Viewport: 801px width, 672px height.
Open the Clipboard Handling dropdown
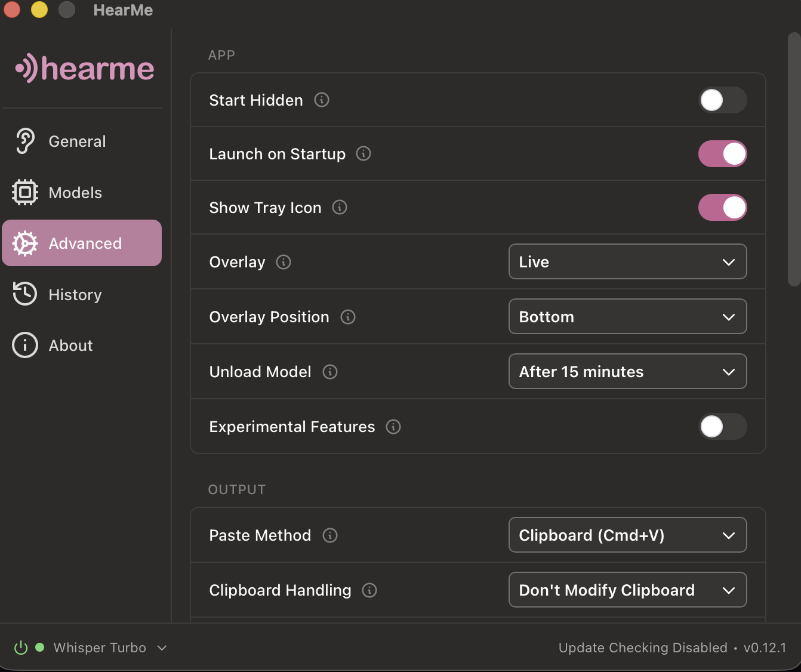click(628, 590)
